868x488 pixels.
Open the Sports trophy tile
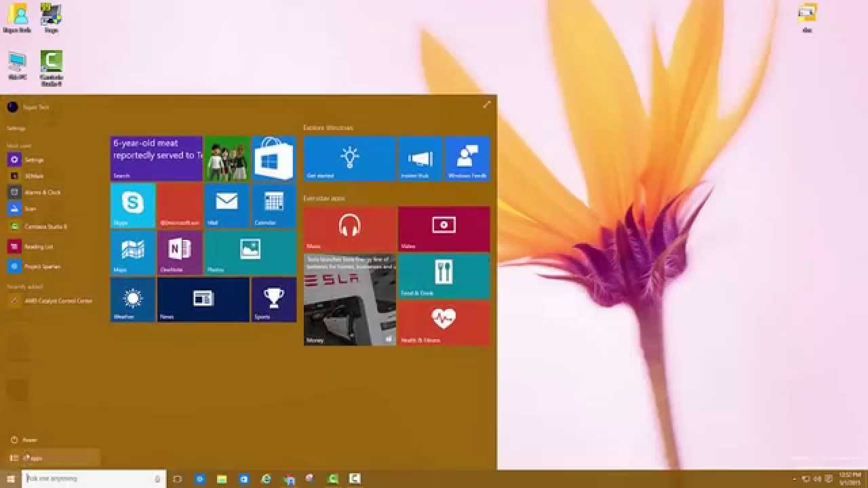[274, 300]
